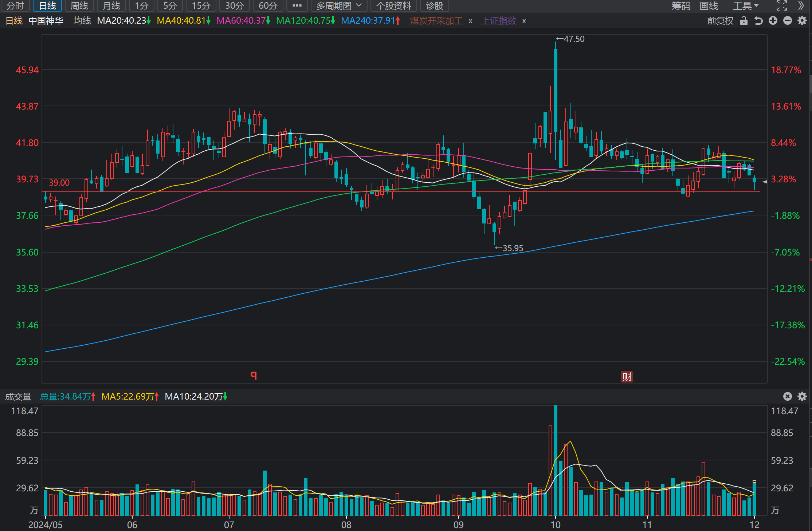Select the 总量:34.84万 volume value
This screenshot has height=531, width=812.
click(68, 397)
